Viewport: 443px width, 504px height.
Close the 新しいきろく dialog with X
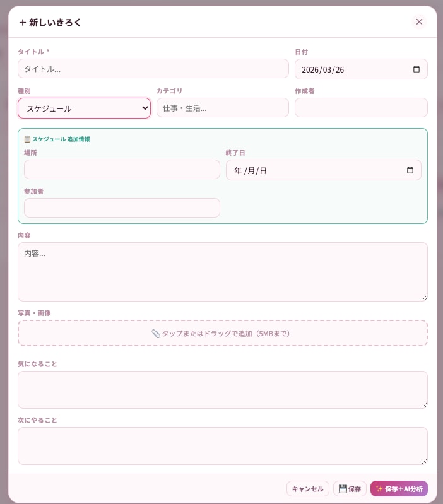coord(419,22)
